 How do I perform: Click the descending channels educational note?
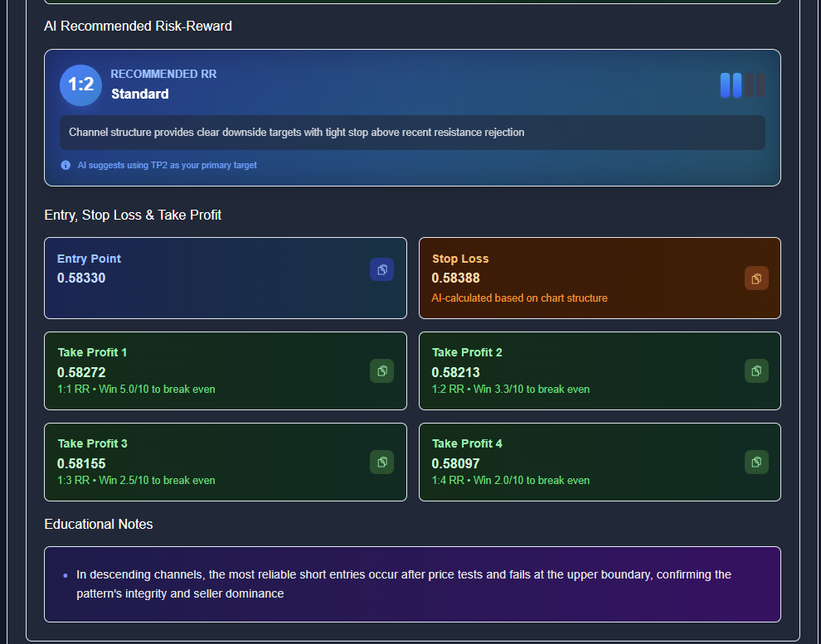pyautogui.click(x=403, y=584)
